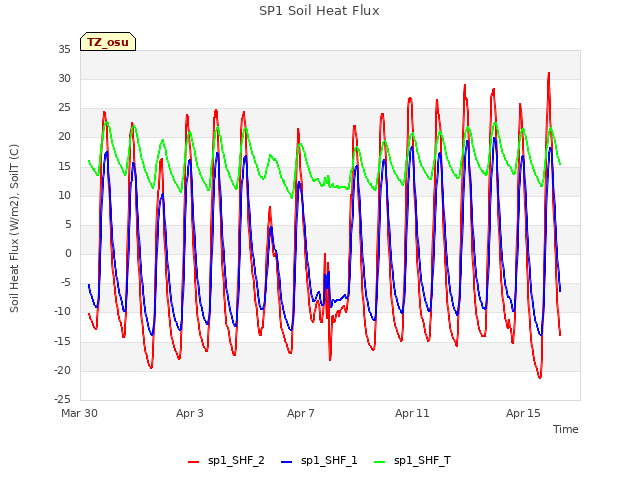The width and height of the screenshot is (640, 480).
Task: Toggle the sp1_SHF_2 legend entry
Action: pos(226,461)
